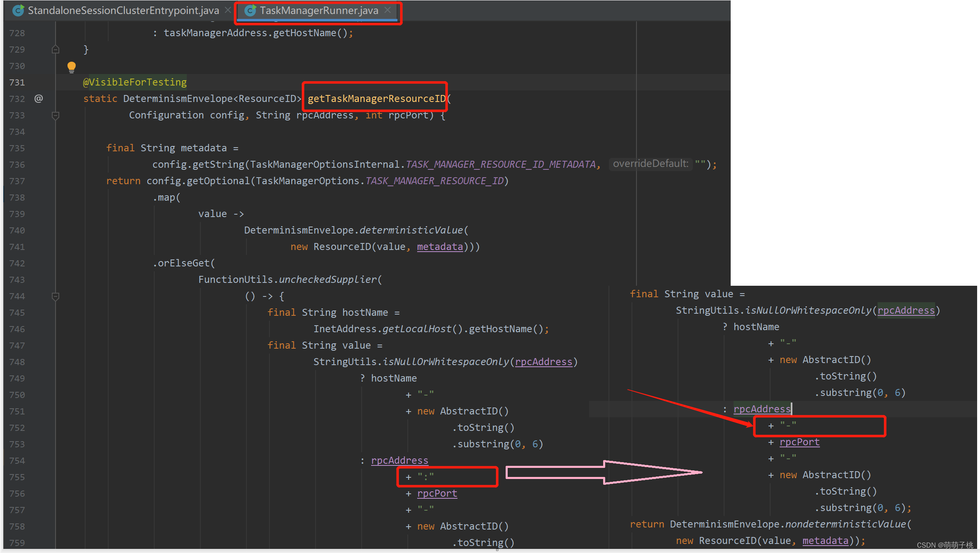Click the underlined metadata variable on line 741
The width and height of the screenshot is (980, 553).
[439, 247]
